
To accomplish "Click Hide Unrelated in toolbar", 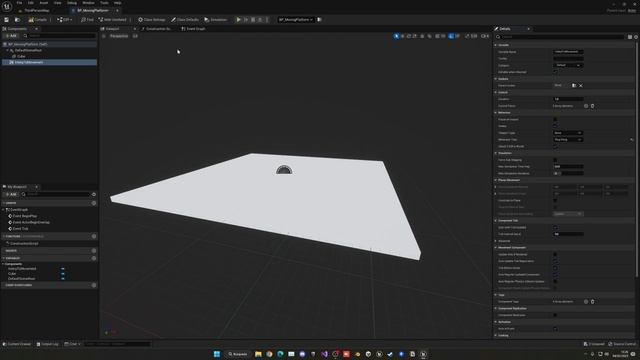I will pyautogui.click(x=113, y=20).
